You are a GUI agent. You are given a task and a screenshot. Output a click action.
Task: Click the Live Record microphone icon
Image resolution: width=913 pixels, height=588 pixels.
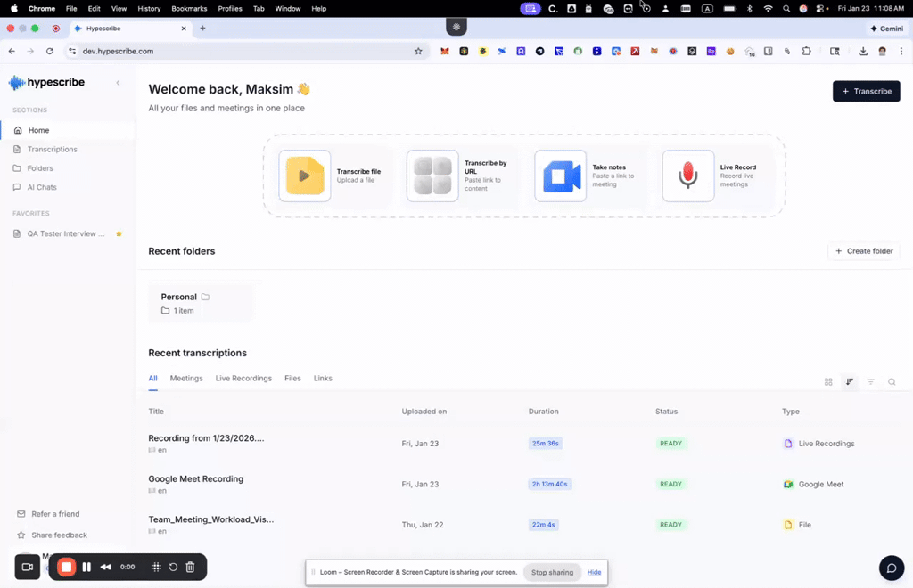tap(687, 176)
